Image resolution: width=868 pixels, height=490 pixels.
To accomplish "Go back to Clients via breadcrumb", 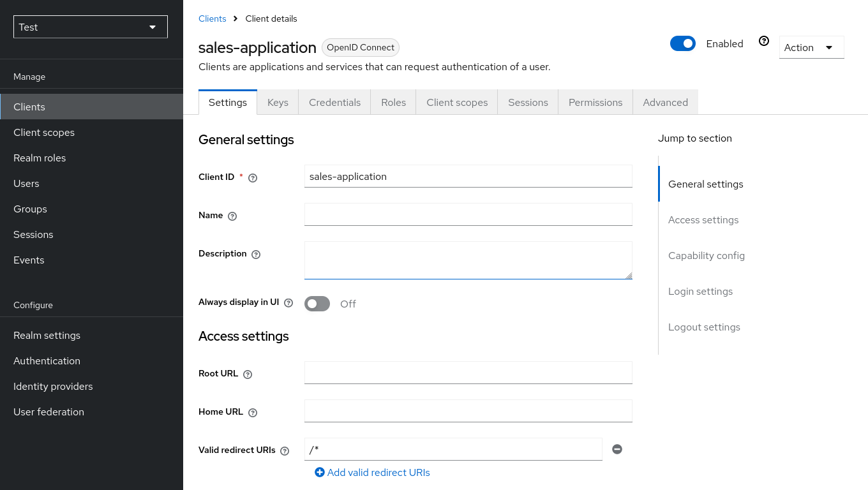I will coord(213,19).
